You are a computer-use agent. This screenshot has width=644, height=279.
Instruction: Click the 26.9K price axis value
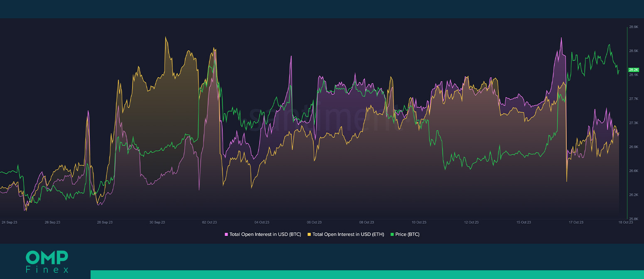[x=634, y=147]
